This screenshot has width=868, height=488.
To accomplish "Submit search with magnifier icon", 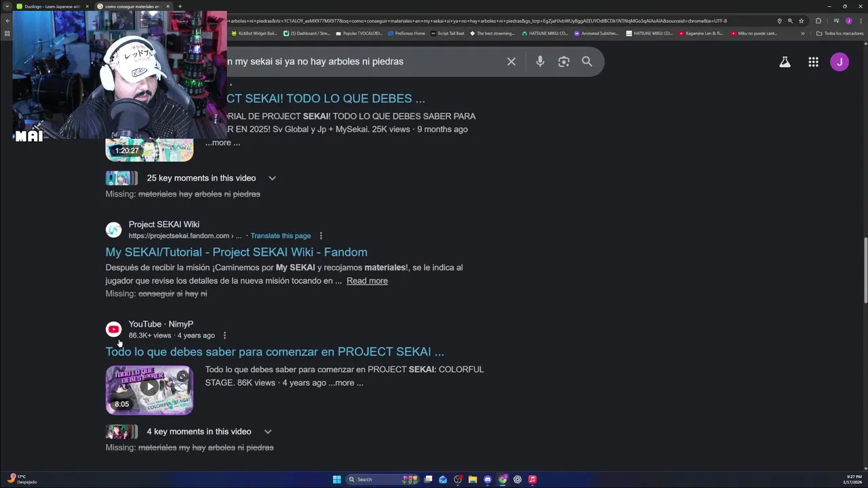I will click(587, 62).
